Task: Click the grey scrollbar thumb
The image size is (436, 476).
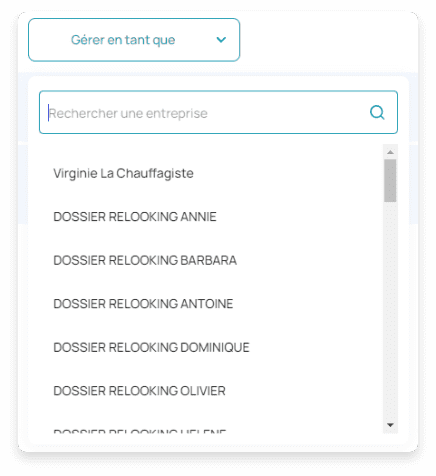Action: tap(390, 180)
